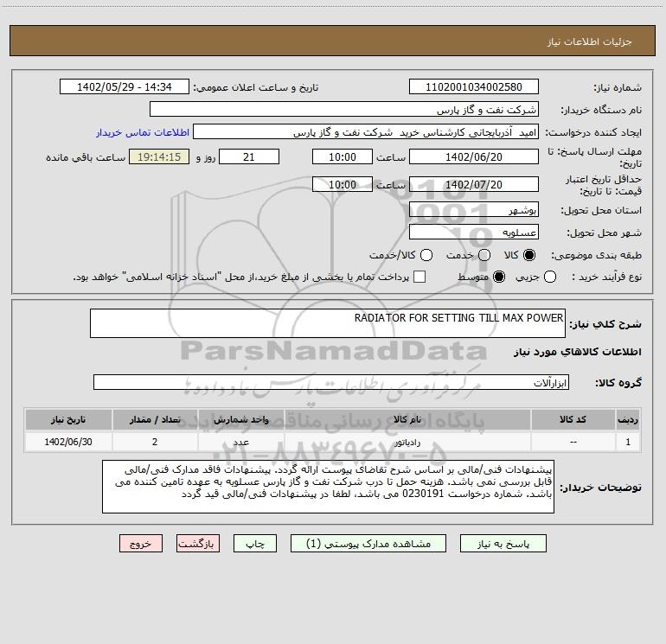The height and width of the screenshot is (644, 666).
Task: Click the need date cell 1402/06/30
Action: 68,442
